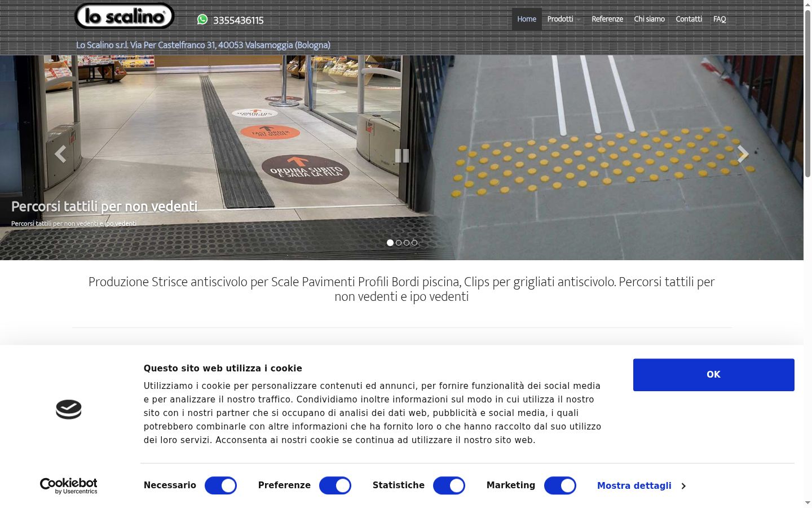Click the Cookiebot checkmark logo icon
Image resolution: width=812 pixels, height=508 pixels.
[69, 409]
